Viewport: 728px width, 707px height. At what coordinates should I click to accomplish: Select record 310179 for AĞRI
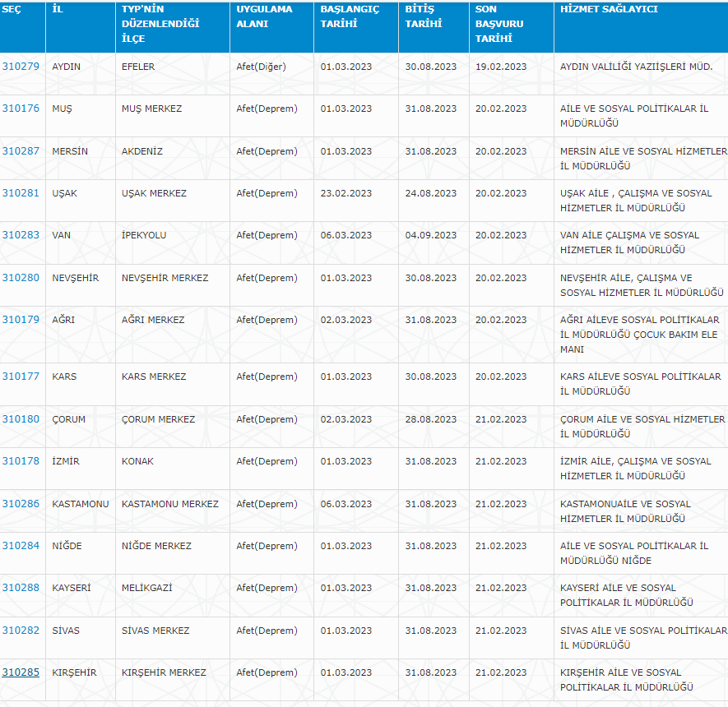click(x=21, y=319)
